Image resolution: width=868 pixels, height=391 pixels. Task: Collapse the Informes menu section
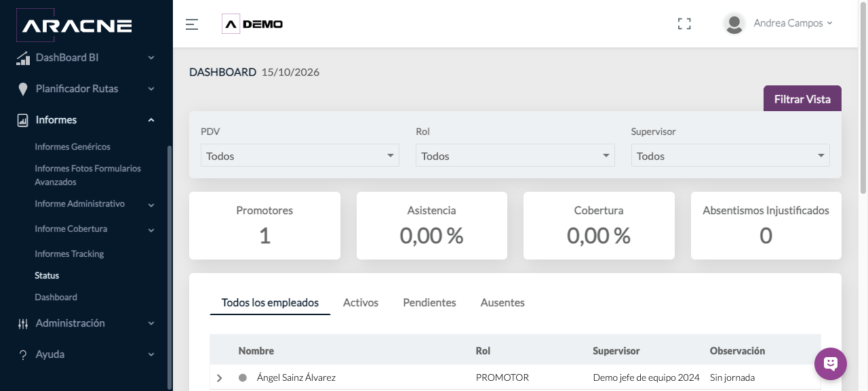(151, 120)
